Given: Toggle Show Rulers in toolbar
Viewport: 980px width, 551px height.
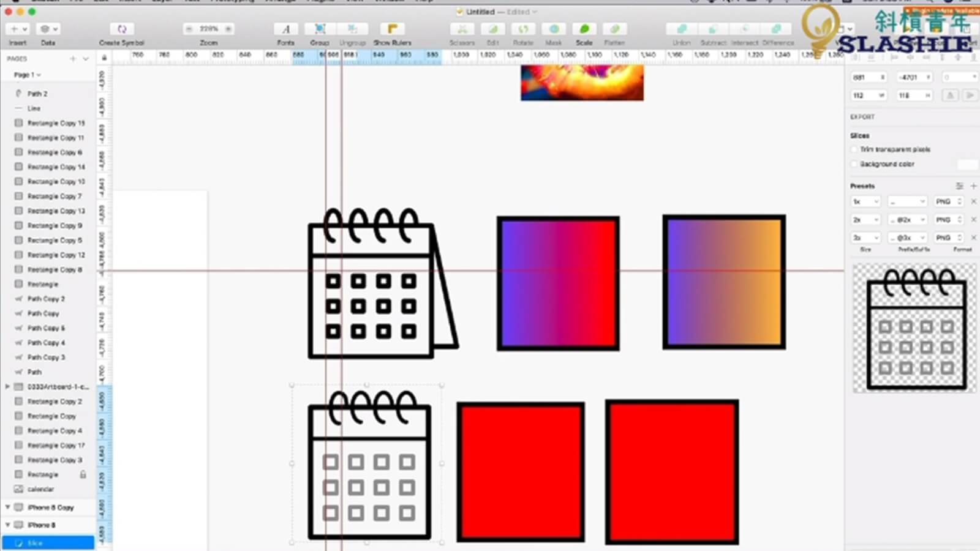Looking at the screenshot, I should pos(393,29).
